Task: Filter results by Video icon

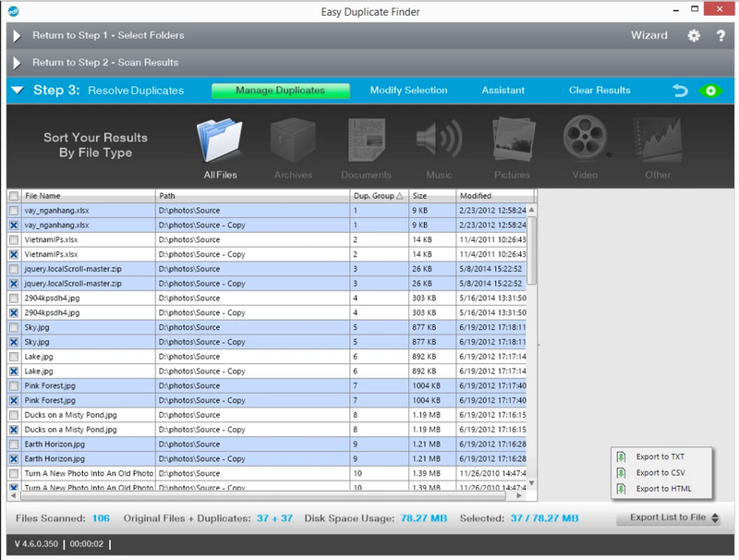Action: [585, 138]
